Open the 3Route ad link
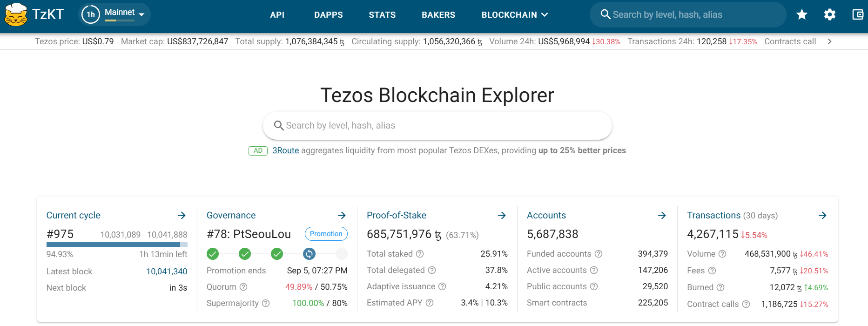The height and width of the screenshot is (326, 868). [286, 150]
